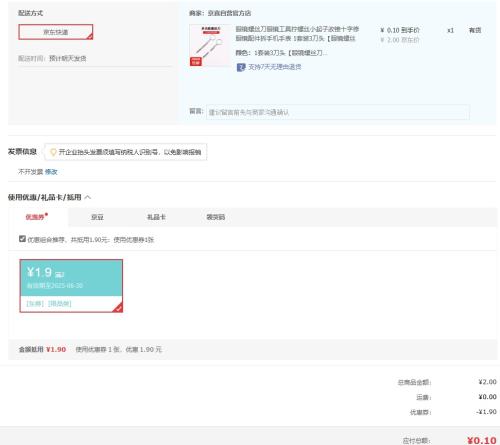Screen dimensions: 500x445
Task: Open the screwdriver product thumbnail
Action: tap(210, 45)
